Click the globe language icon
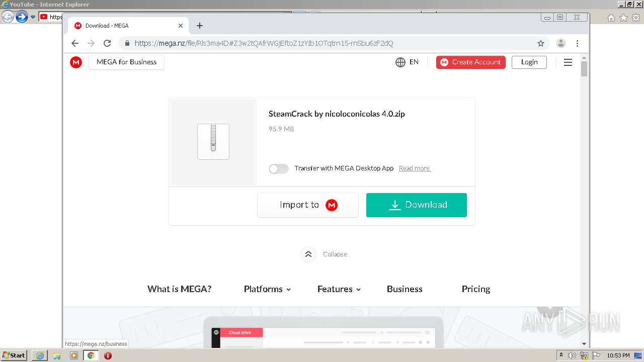Viewport: 644px width, 362px height. pos(400,62)
